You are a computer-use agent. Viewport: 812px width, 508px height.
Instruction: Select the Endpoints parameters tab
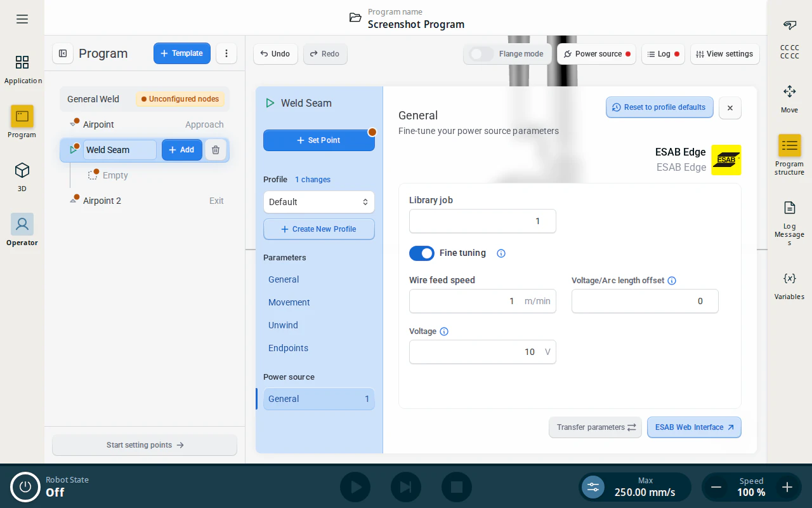pos(319,348)
